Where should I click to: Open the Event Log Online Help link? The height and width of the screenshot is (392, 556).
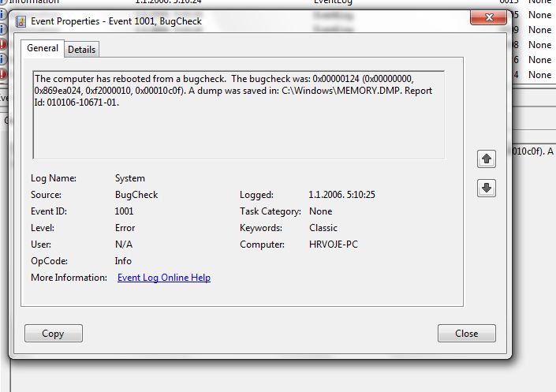pos(164,278)
